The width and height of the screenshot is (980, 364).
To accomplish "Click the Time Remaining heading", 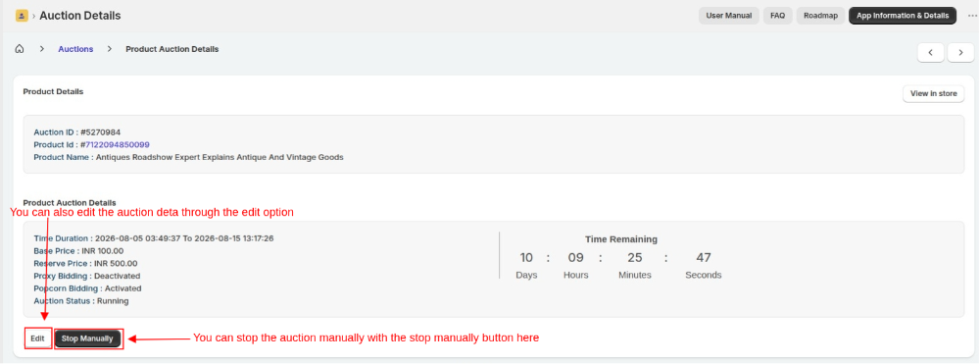I will [620, 239].
